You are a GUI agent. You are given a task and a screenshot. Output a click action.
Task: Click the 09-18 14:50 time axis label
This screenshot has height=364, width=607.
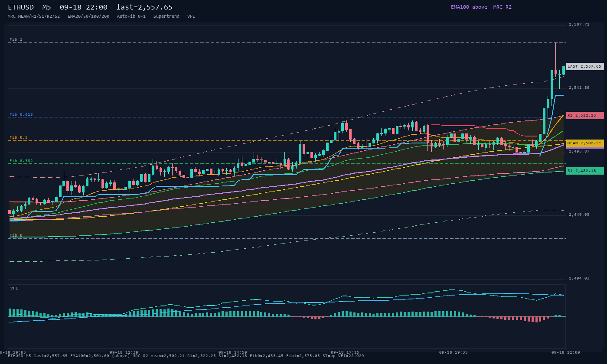tap(233, 352)
